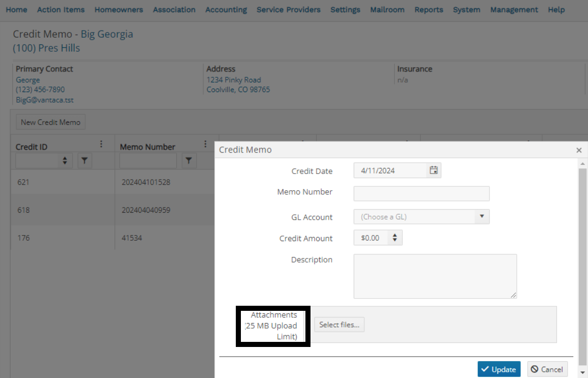The image size is (588, 378).
Task: Select the row with Credit ID 618
Action: coord(112,210)
